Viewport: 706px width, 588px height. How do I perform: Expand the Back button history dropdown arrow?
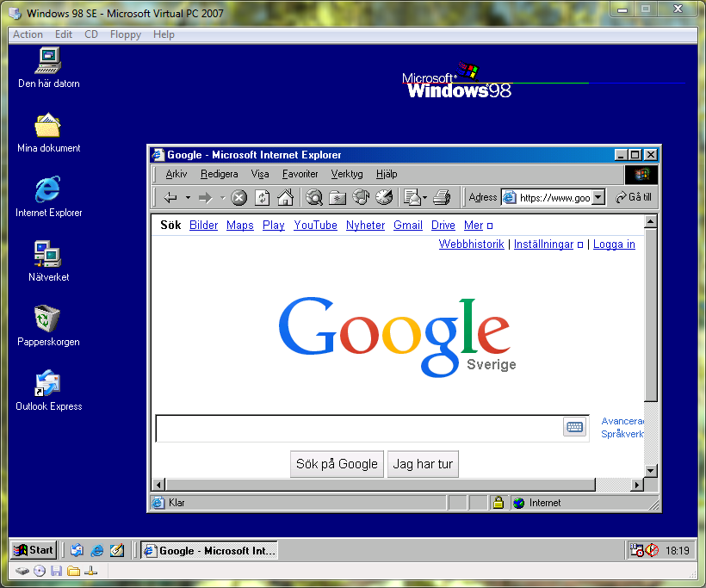(x=188, y=198)
